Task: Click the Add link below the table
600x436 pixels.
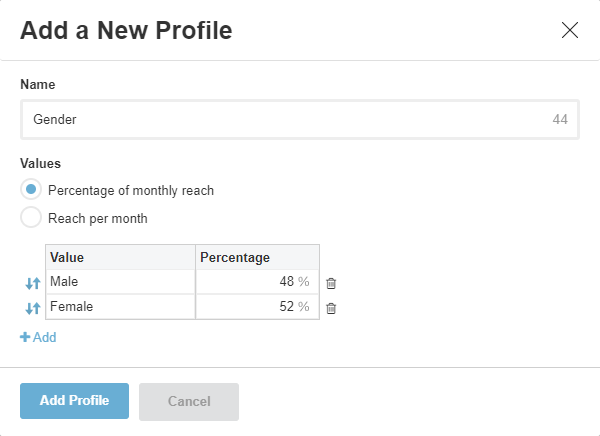Action: click(38, 337)
